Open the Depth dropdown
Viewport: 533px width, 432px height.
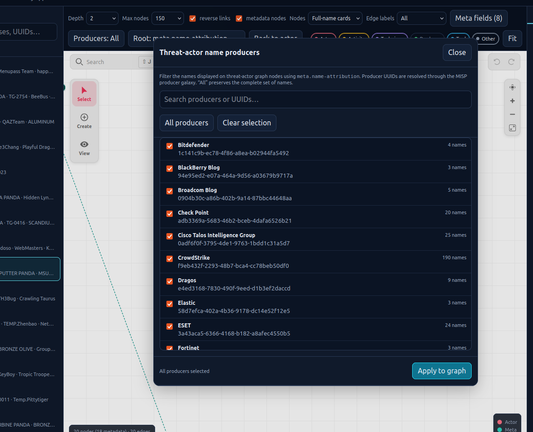(x=102, y=18)
